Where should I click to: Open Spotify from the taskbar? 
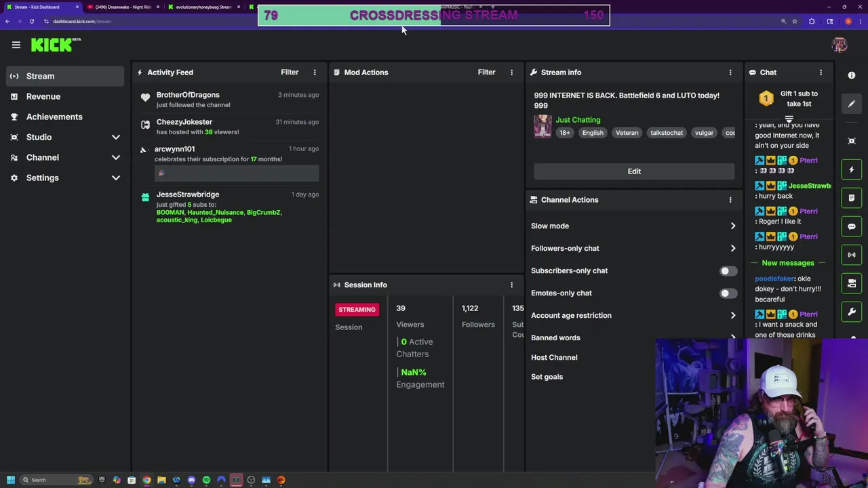coord(206,480)
